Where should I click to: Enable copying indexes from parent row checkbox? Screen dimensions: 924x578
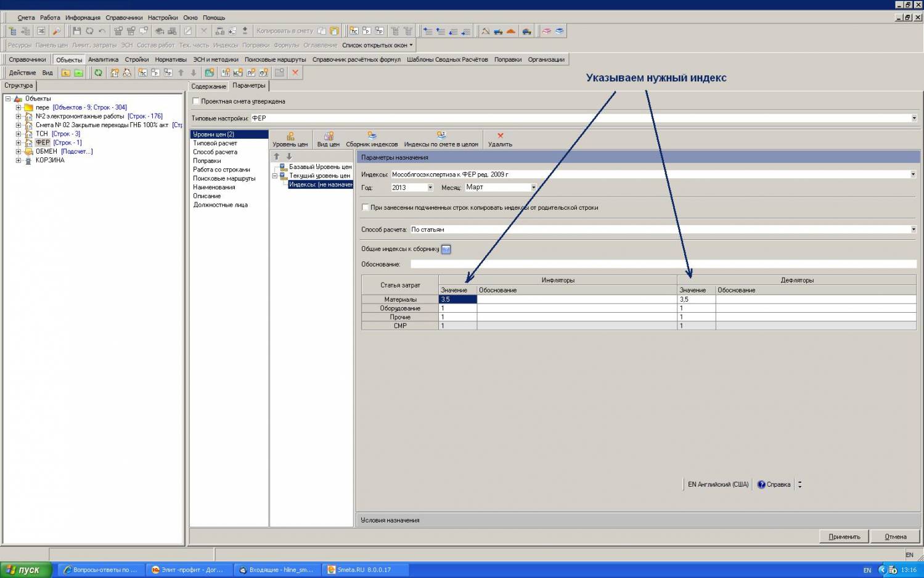(365, 207)
